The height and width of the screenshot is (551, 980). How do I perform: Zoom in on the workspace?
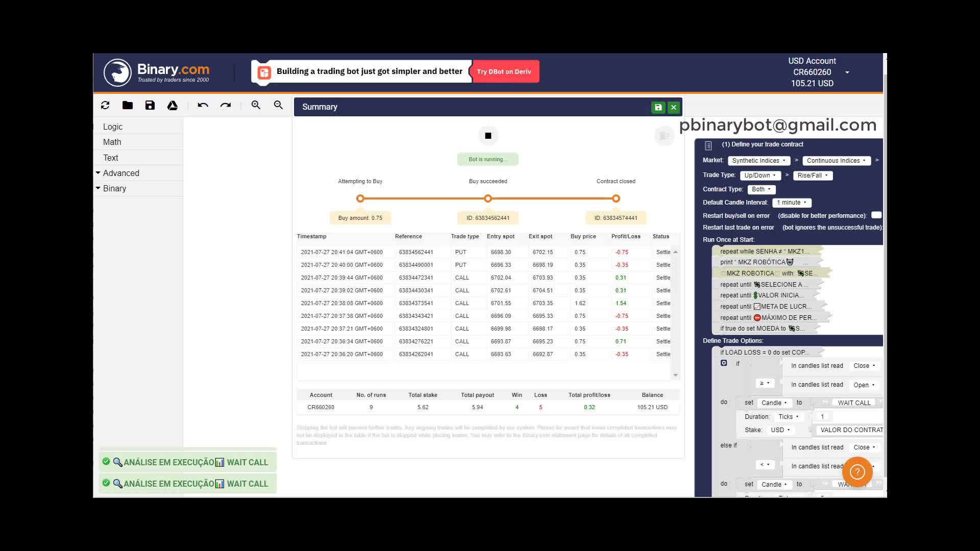[256, 105]
